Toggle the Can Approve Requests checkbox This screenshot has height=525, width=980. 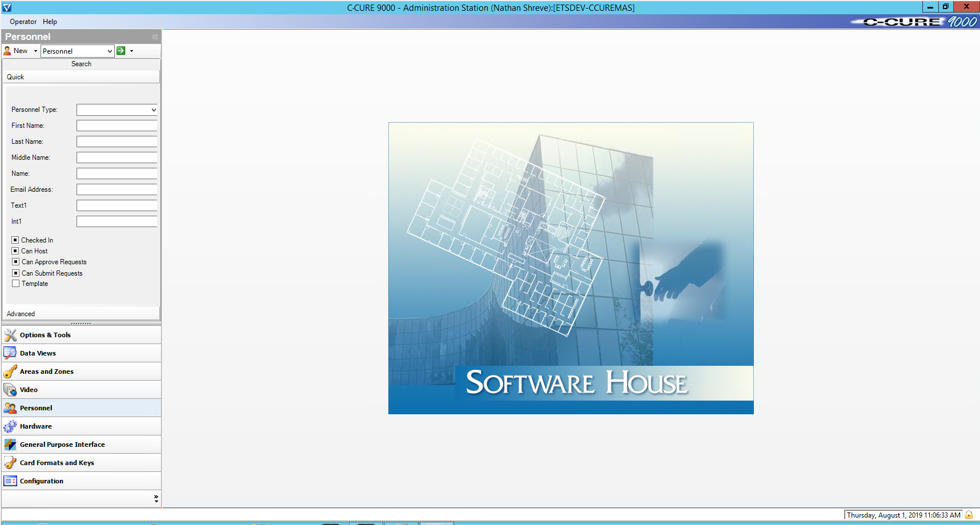[15, 262]
